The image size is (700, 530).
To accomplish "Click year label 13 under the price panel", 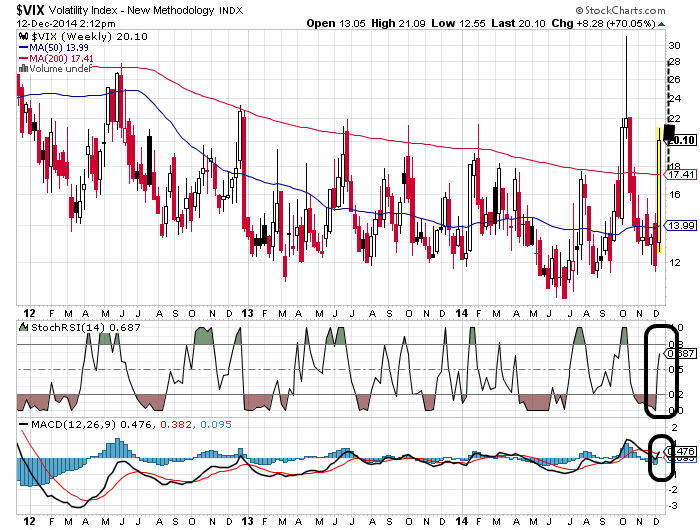I will [x=247, y=313].
